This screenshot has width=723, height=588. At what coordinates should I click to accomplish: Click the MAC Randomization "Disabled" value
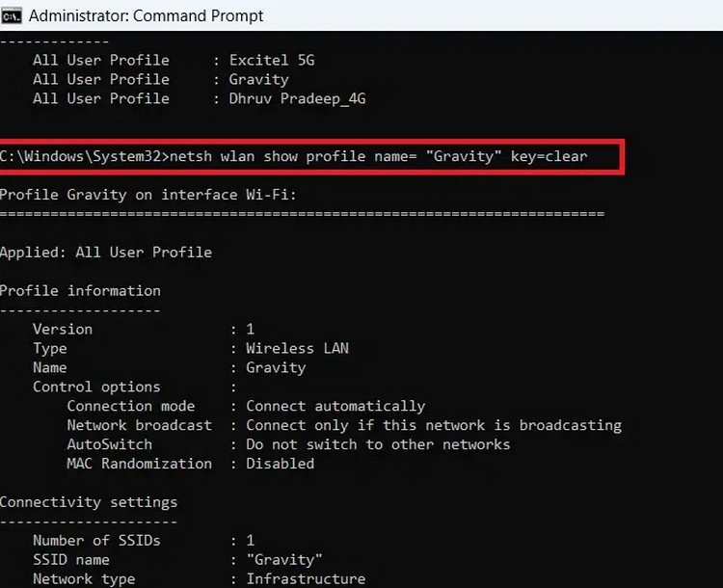click(x=280, y=464)
